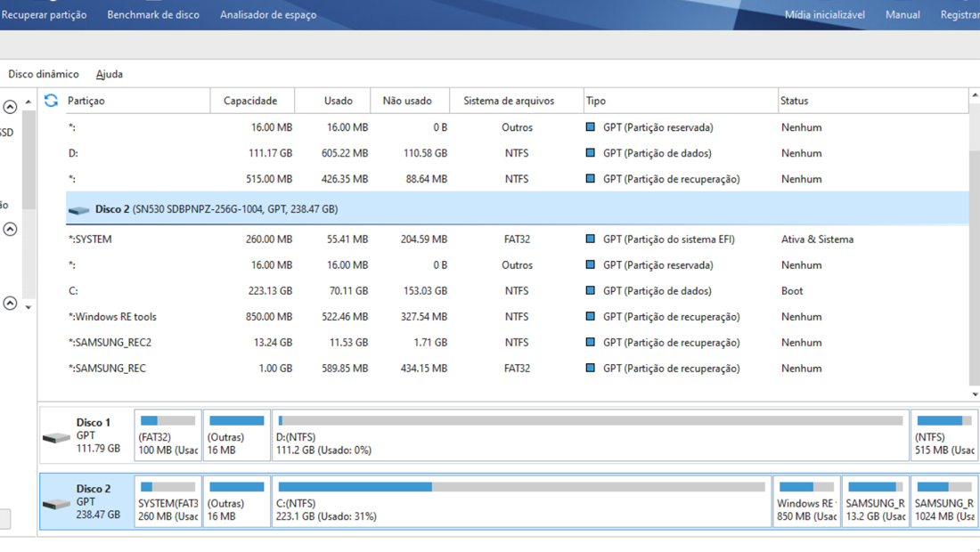The width and height of the screenshot is (980, 552).
Task: Collapse the top left panel section chevron
Action: (x=10, y=107)
